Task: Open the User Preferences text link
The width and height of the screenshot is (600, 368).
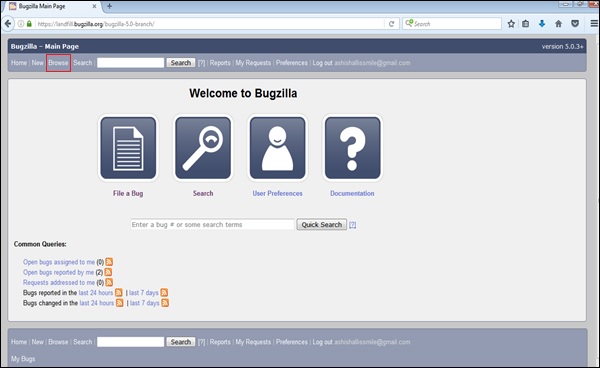Action: (277, 194)
